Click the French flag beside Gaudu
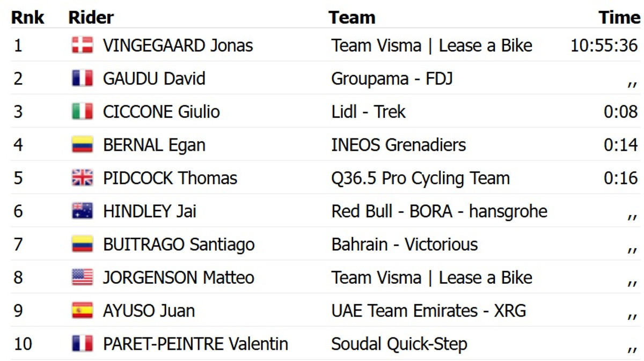Image resolution: width=644 pixels, height=361 pixels. [x=82, y=78]
